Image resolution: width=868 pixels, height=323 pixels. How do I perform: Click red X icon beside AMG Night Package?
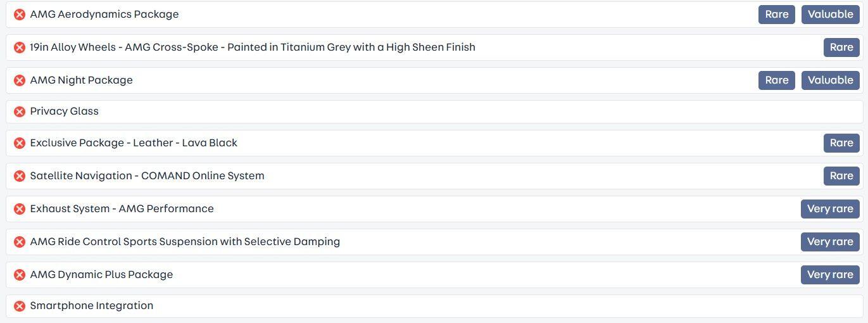point(20,80)
